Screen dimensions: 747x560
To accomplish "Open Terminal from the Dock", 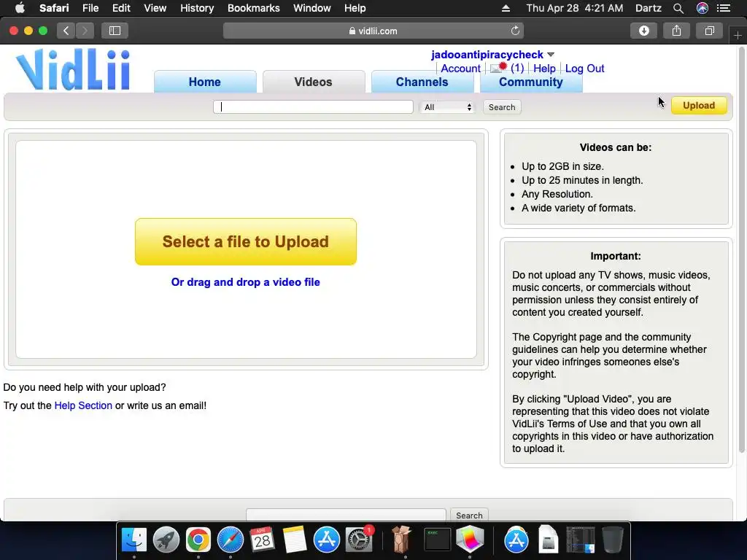I will tap(438, 540).
